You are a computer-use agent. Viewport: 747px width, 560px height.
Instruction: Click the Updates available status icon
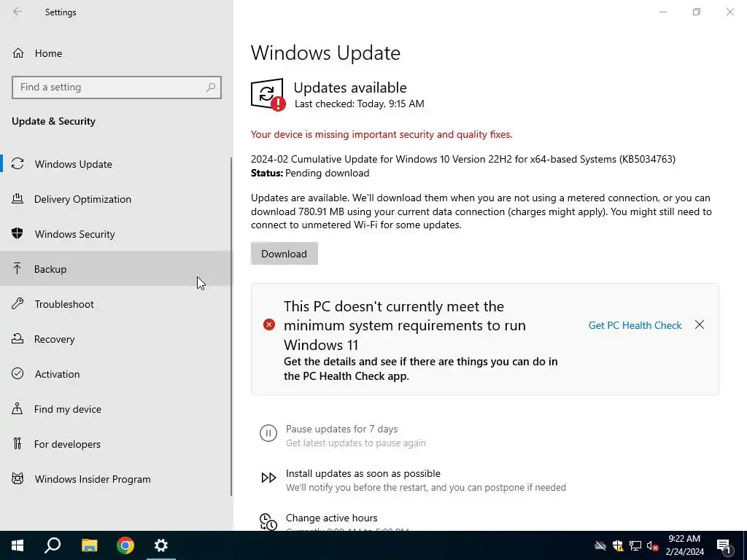coord(268,94)
